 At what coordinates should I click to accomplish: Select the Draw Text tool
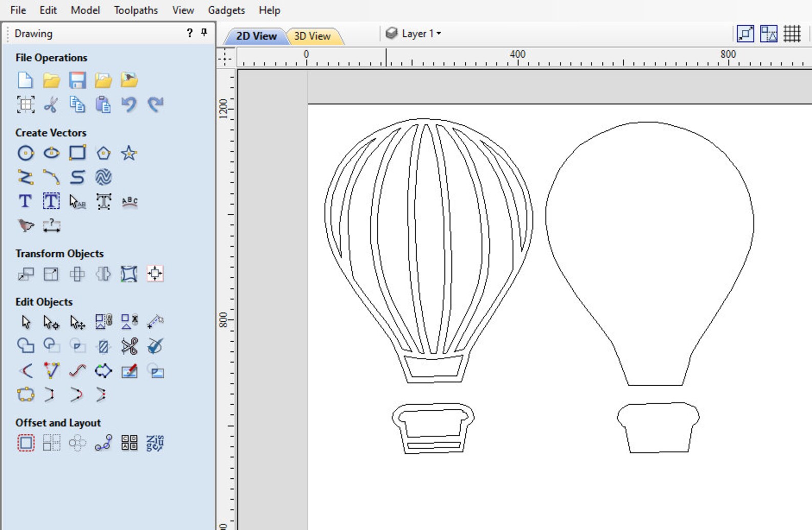(25, 201)
